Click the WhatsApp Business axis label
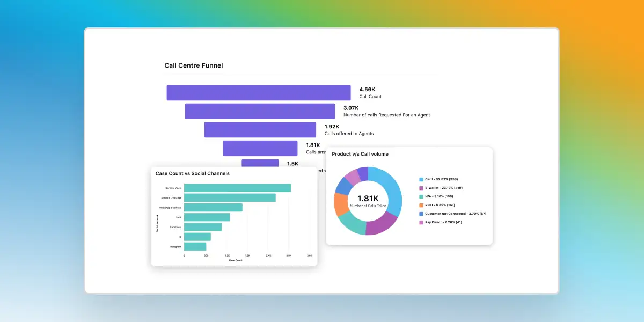Screen dimensions: 644x322 [170, 208]
